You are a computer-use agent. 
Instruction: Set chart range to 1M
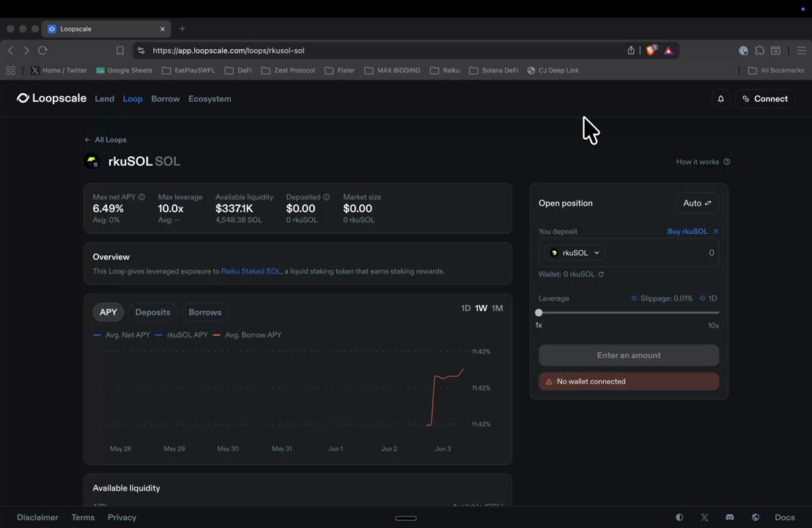(x=497, y=308)
